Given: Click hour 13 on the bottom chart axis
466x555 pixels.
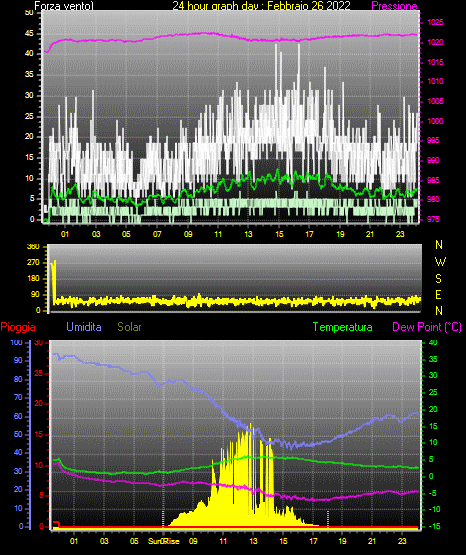Looking at the screenshot, I should (253, 541).
